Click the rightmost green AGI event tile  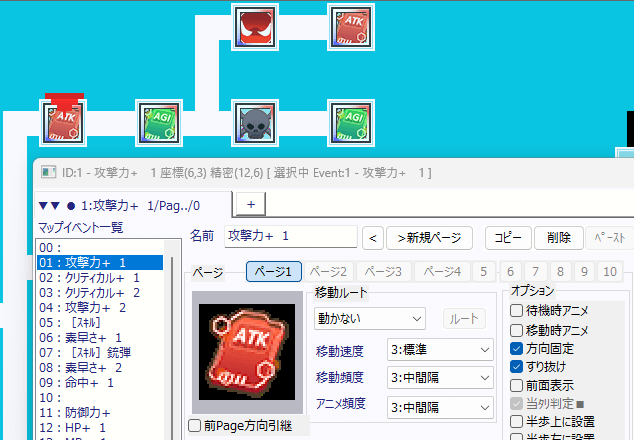click(x=350, y=122)
